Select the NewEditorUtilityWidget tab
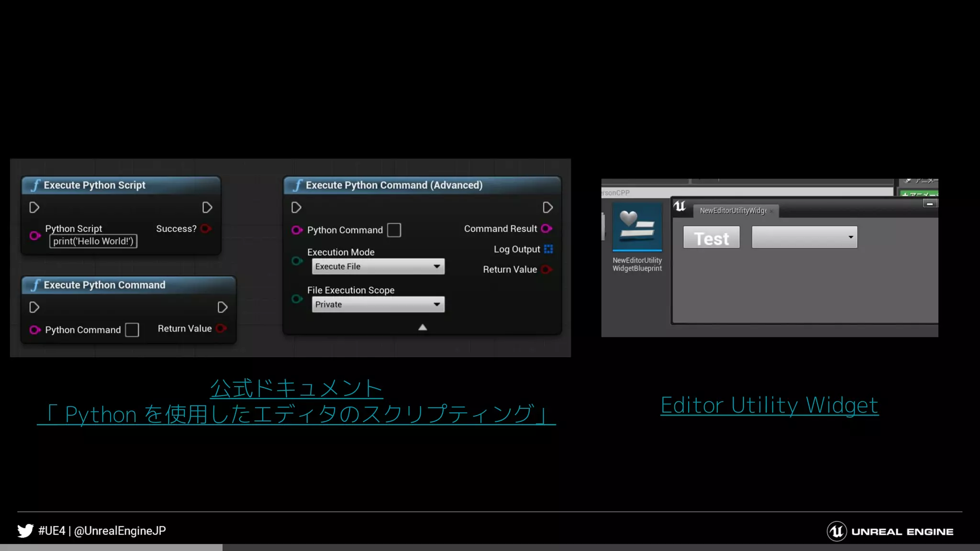980x551 pixels. 735,210
